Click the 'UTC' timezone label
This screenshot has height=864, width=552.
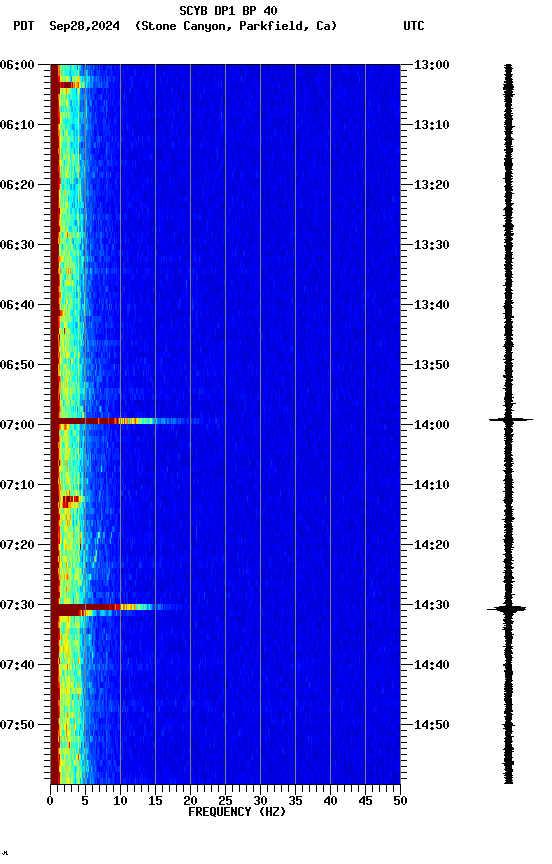tap(414, 26)
